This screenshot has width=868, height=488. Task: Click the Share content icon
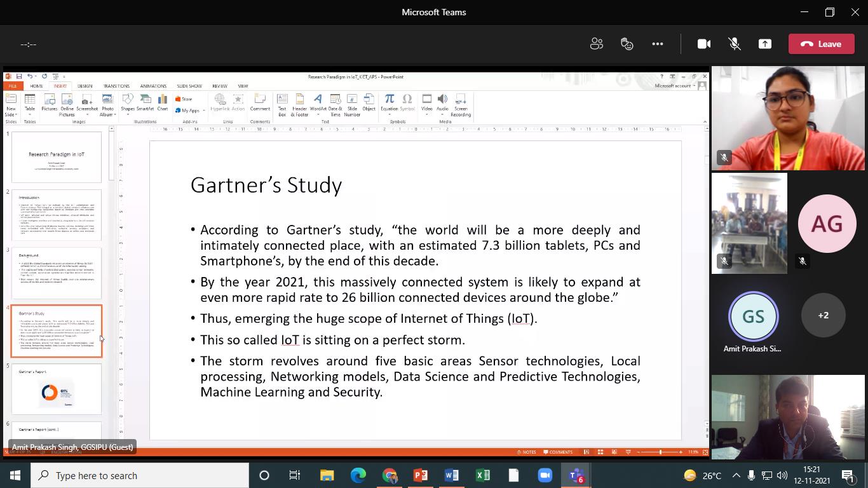764,44
